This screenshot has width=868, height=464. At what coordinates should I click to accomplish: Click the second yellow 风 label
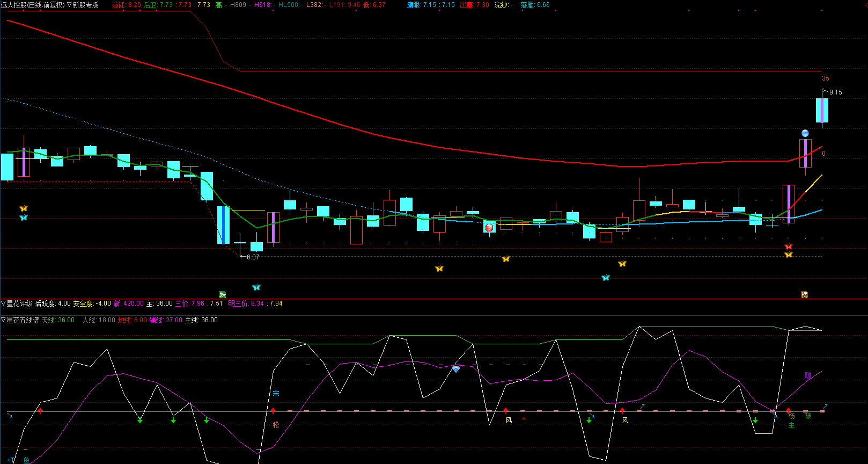pyautogui.click(x=625, y=420)
